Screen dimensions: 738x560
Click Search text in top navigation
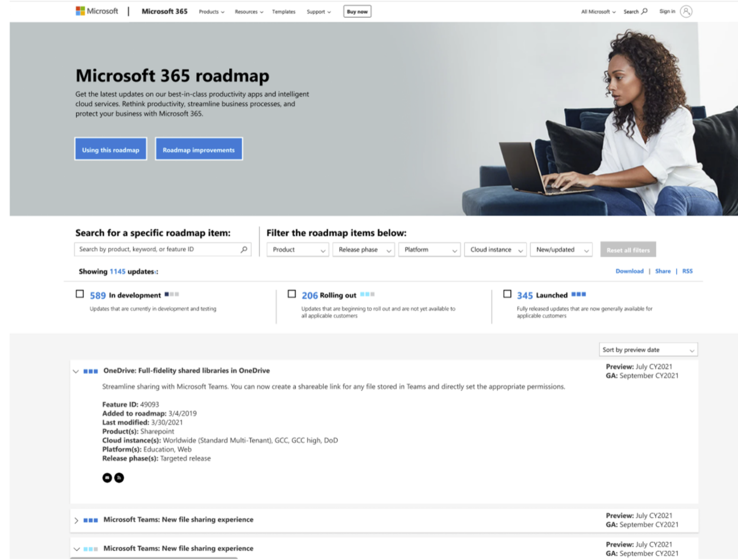(x=631, y=12)
